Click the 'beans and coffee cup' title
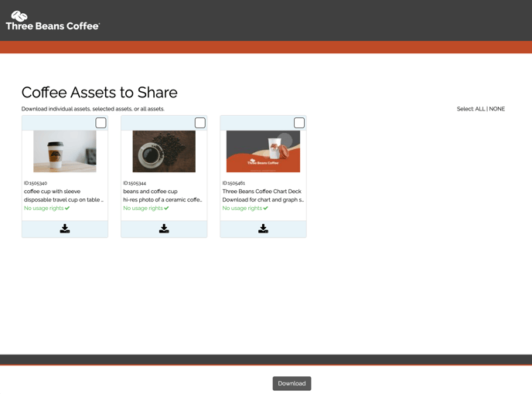Image resolution: width=532 pixels, height=394 pixels. click(150, 191)
